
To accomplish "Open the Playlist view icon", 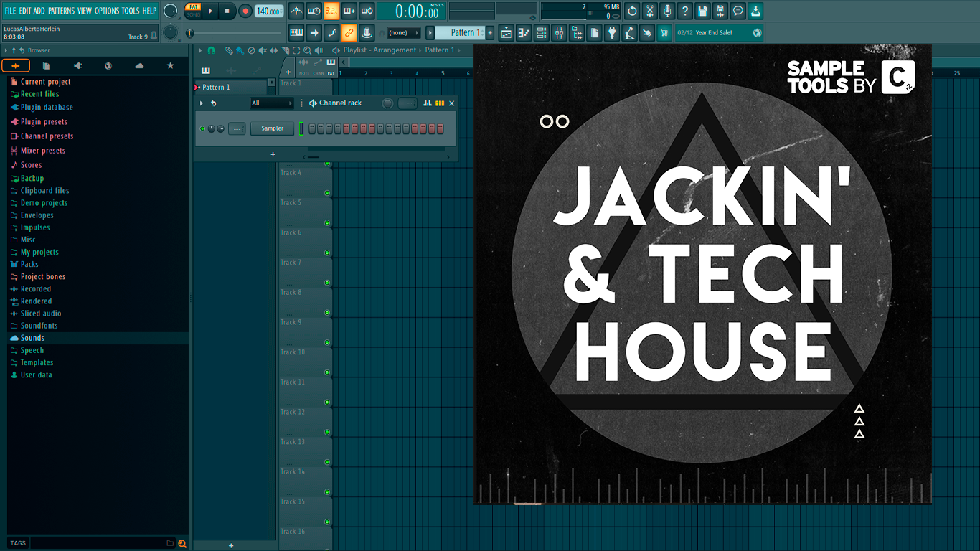I will pyautogui.click(x=507, y=32).
